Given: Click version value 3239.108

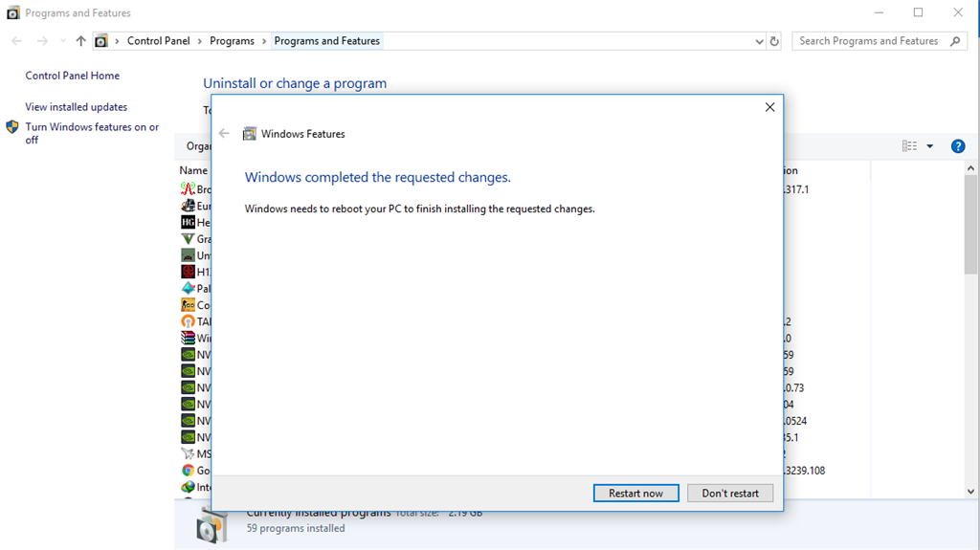Looking at the screenshot, I should tap(804, 471).
